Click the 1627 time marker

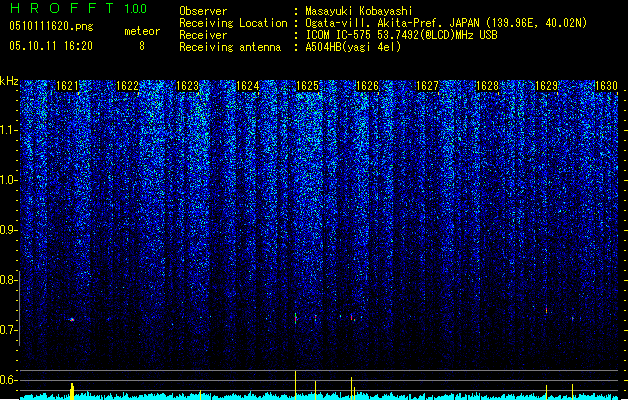pos(428,86)
